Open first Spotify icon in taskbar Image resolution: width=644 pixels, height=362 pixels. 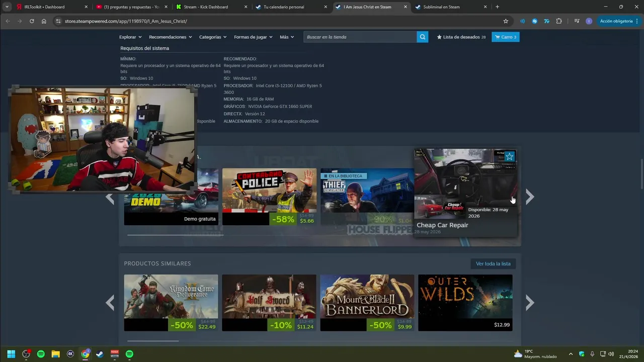coord(41,354)
